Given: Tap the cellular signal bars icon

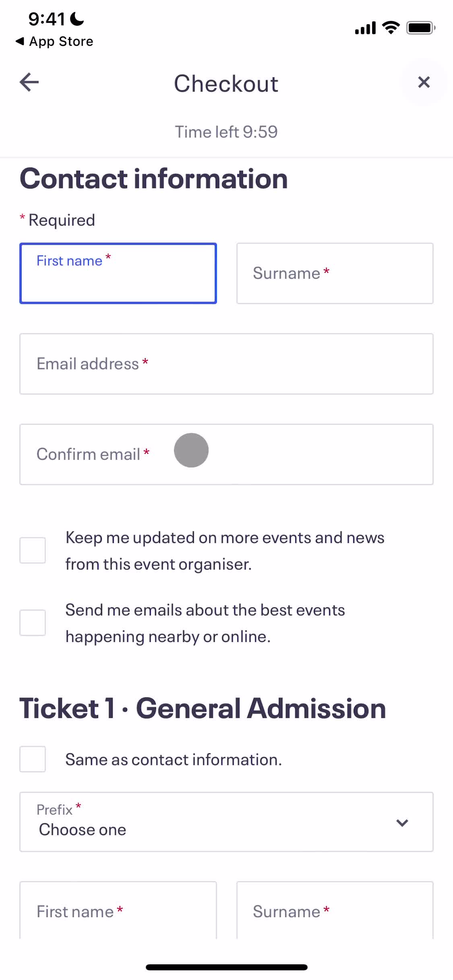Looking at the screenshot, I should (x=365, y=28).
